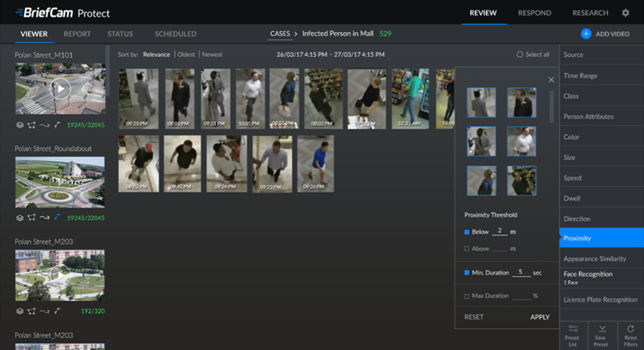Click the Min. Duration seconds input field
Viewport: 644px width, 350px height.
520,272
